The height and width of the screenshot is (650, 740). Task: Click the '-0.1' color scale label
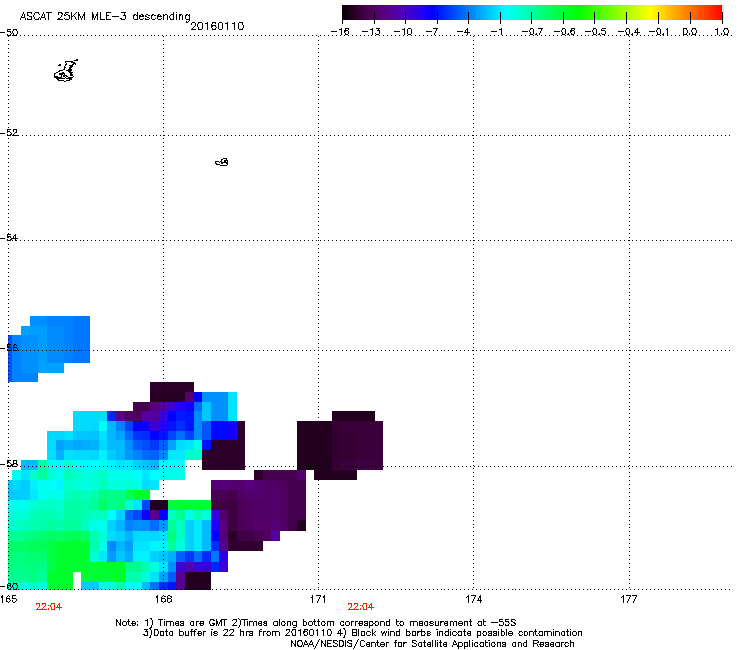coord(659,32)
